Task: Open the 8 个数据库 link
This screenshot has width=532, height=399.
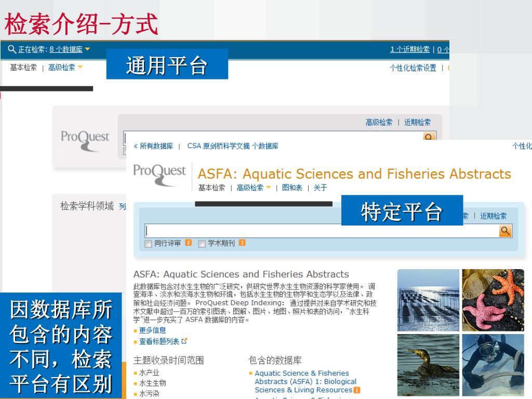Action: pyautogui.click(x=66, y=49)
